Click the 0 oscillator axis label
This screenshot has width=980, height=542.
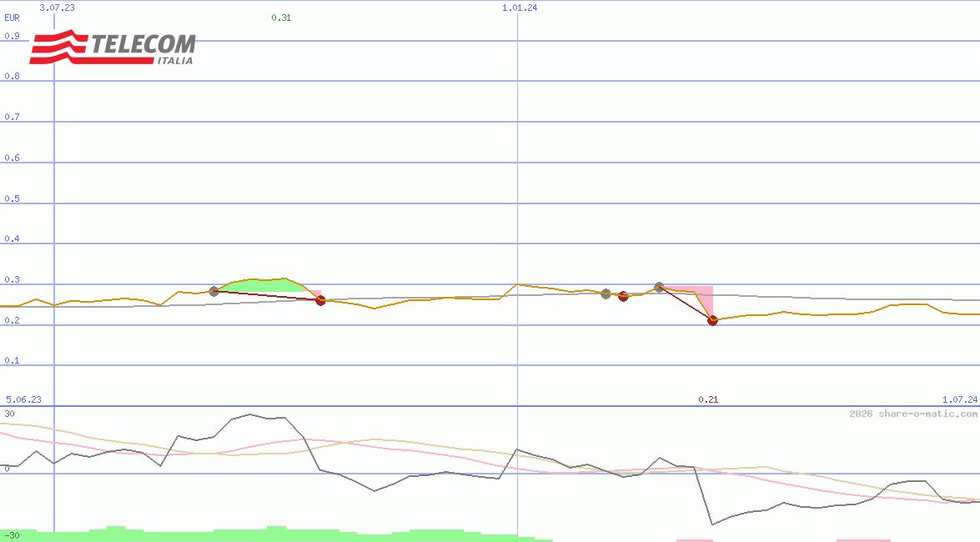pyautogui.click(x=7, y=469)
